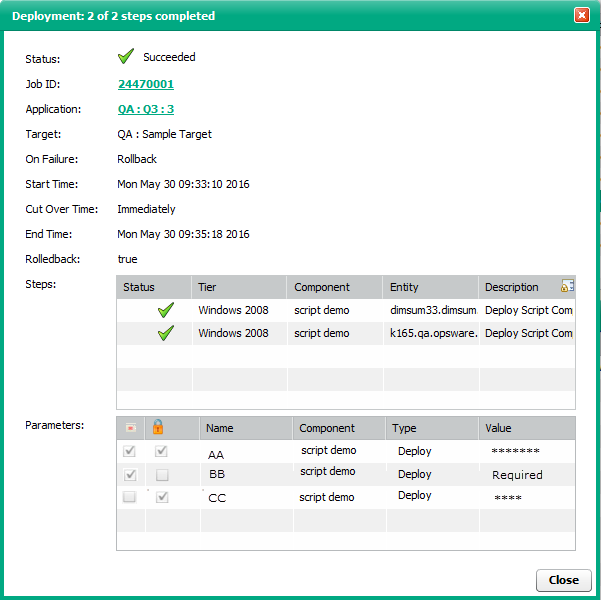Open Job ID 24470001 link
601x600 pixels.
coord(146,85)
